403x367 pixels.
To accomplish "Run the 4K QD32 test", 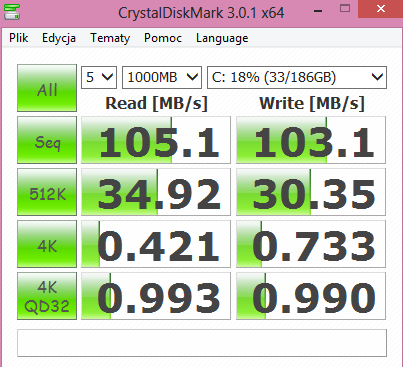I will (47, 296).
